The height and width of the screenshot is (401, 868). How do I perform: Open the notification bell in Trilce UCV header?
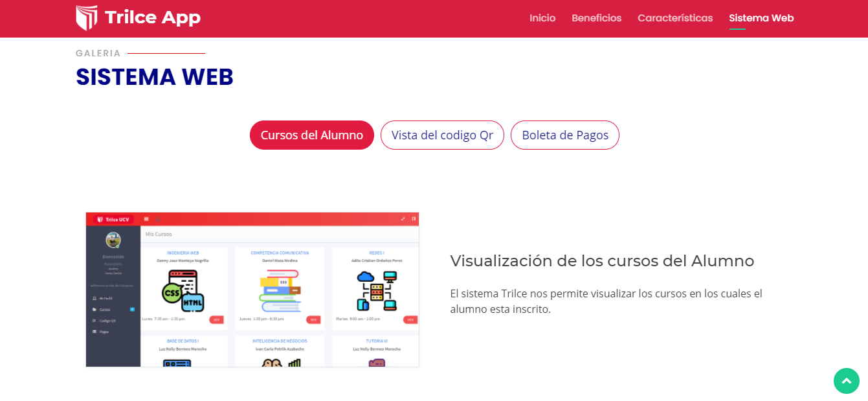(x=158, y=220)
